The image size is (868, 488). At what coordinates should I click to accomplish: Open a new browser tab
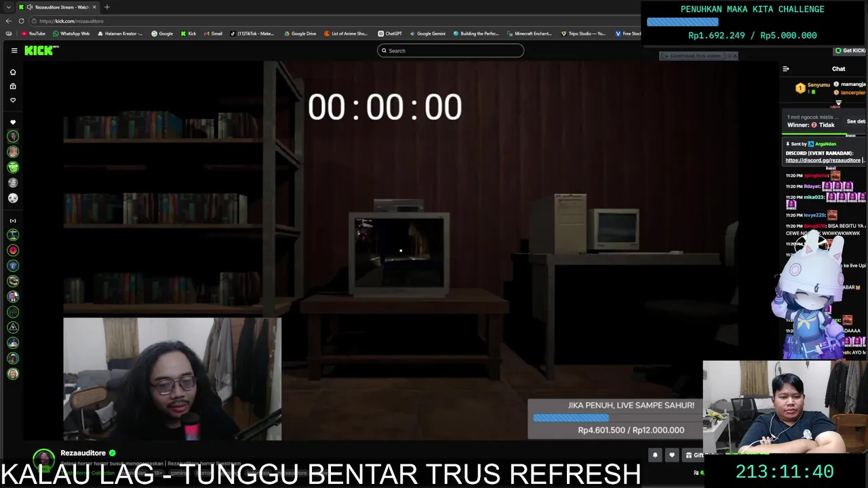[106, 7]
